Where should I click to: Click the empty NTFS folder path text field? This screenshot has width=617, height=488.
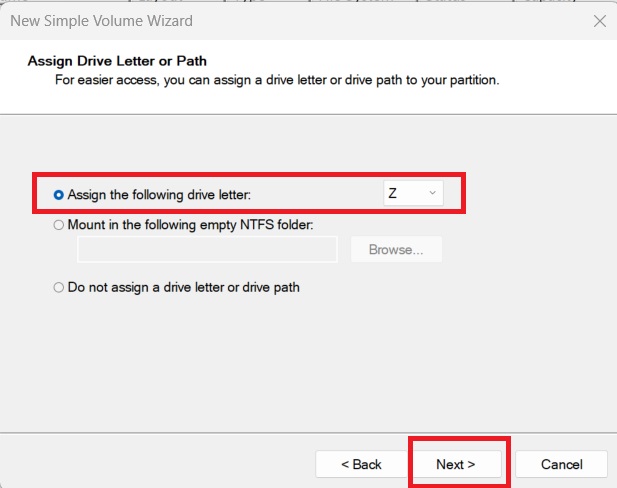[x=207, y=249]
